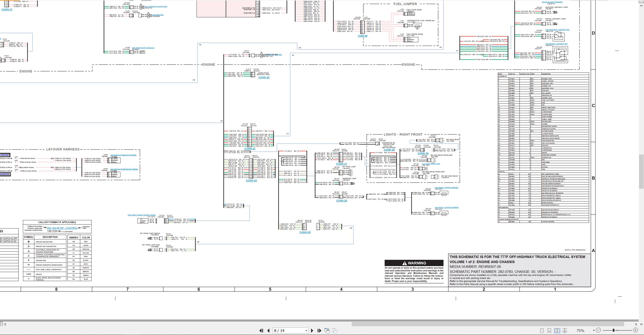Image resolution: width=644 pixels, height=335 pixels.
Task: Click the horizontal scrollbar left arrow
Action: click(x=5, y=324)
